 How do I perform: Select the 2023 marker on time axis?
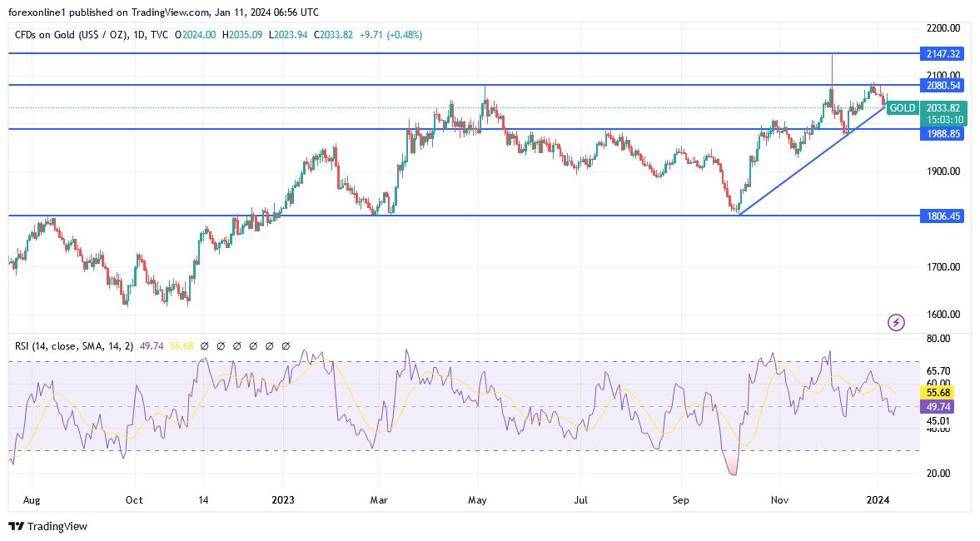click(x=283, y=499)
